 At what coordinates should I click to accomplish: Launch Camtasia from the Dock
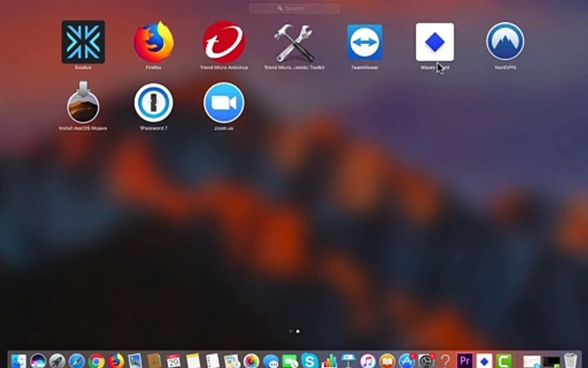coord(504,361)
